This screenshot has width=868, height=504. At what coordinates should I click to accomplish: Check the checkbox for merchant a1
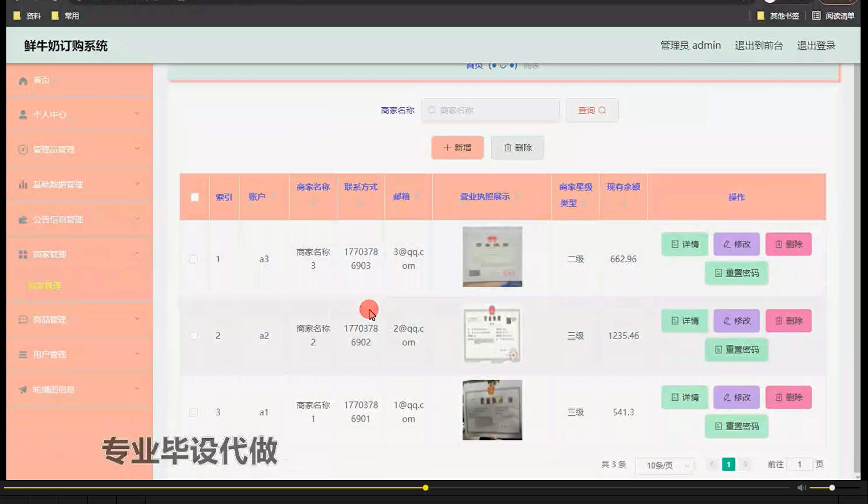(194, 412)
